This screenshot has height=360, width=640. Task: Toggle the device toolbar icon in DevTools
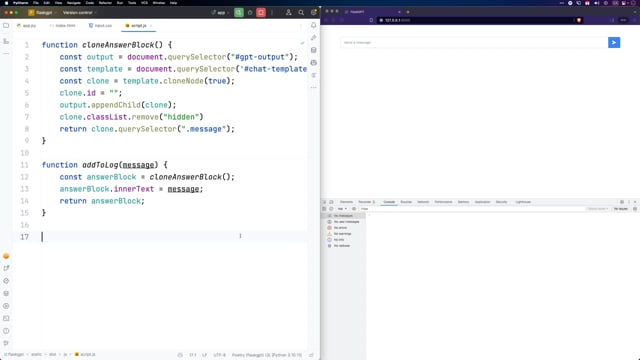(x=331, y=202)
